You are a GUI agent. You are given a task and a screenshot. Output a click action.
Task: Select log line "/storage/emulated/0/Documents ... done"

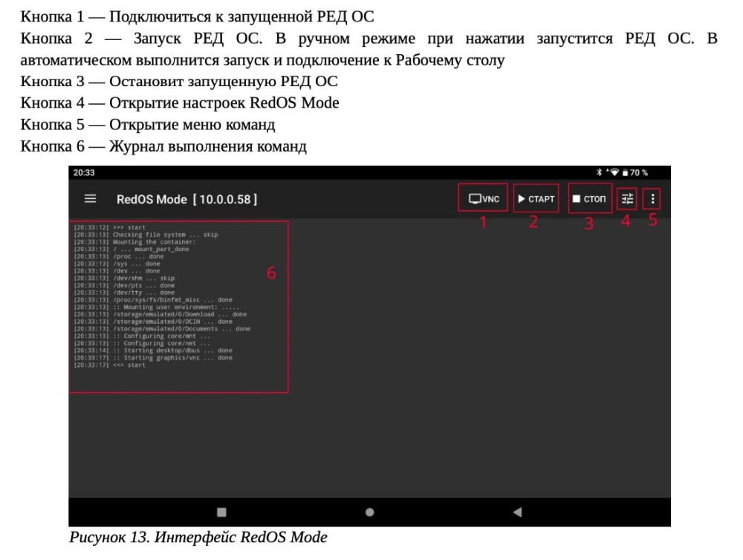tap(162, 329)
